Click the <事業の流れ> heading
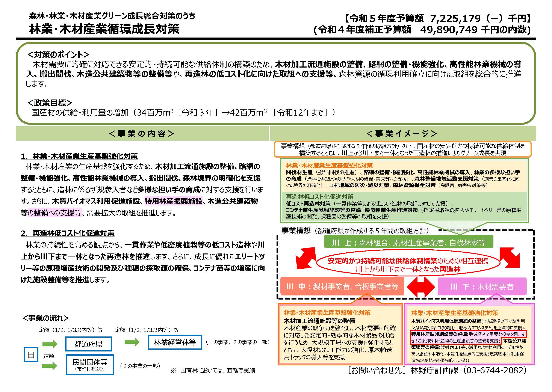This screenshot has height=392, width=552. point(46,318)
